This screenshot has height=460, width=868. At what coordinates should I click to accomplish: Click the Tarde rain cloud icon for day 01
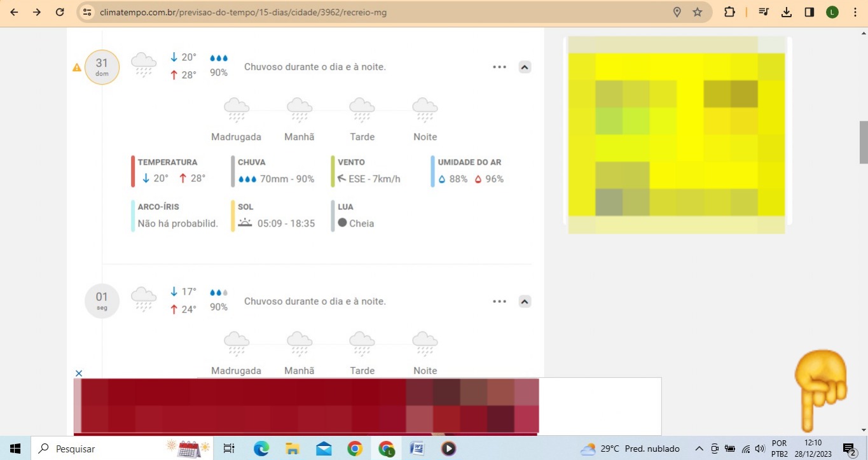(362, 344)
